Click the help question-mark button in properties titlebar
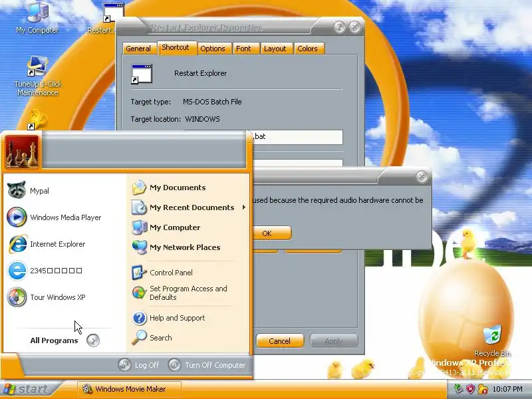The height and width of the screenshot is (399, 532). [339, 27]
